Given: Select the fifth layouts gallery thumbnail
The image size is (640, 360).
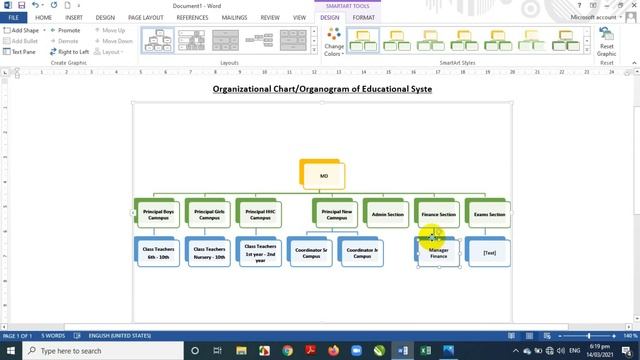Looking at the screenshot, I should tap(293, 40).
